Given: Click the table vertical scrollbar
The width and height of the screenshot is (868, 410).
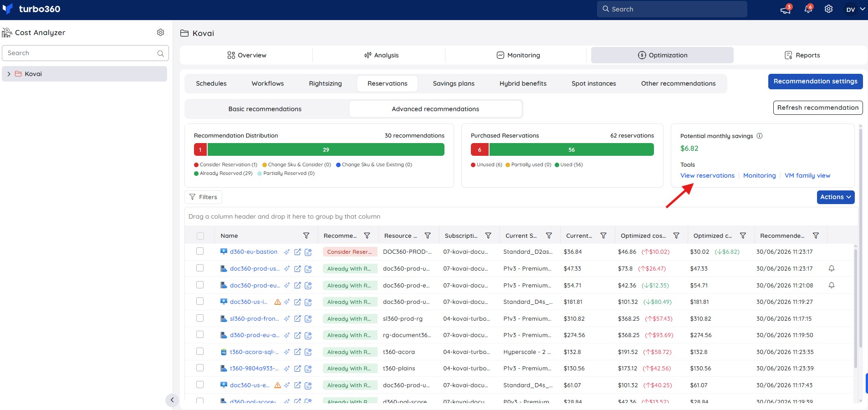Looking at the screenshot, I should (856, 307).
